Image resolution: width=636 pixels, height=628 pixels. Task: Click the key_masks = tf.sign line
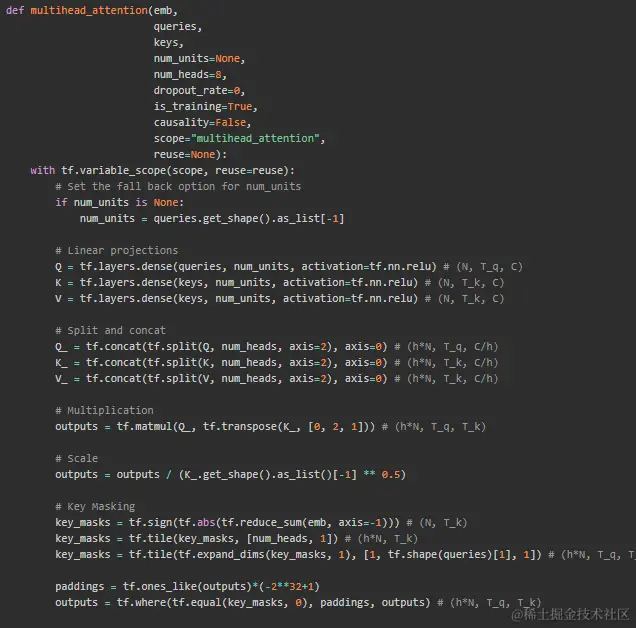[x=261, y=523]
